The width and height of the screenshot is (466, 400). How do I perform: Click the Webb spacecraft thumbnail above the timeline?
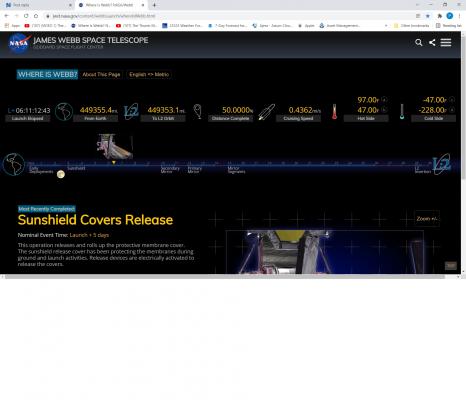[115, 146]
